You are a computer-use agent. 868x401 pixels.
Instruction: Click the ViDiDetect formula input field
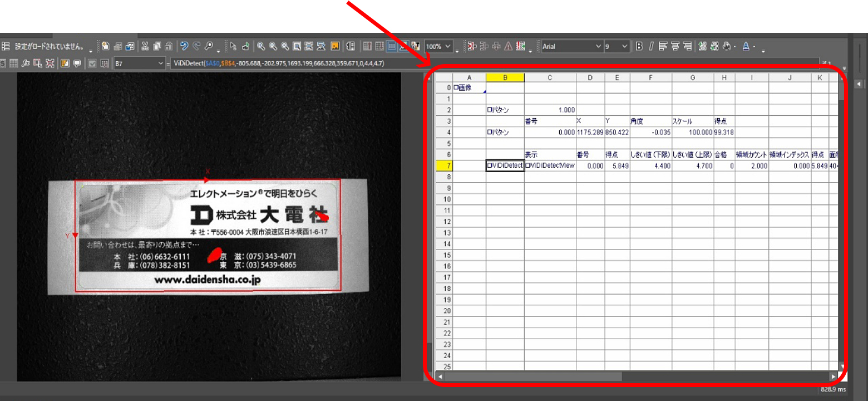pyautogui.click(x=494, y=63)
